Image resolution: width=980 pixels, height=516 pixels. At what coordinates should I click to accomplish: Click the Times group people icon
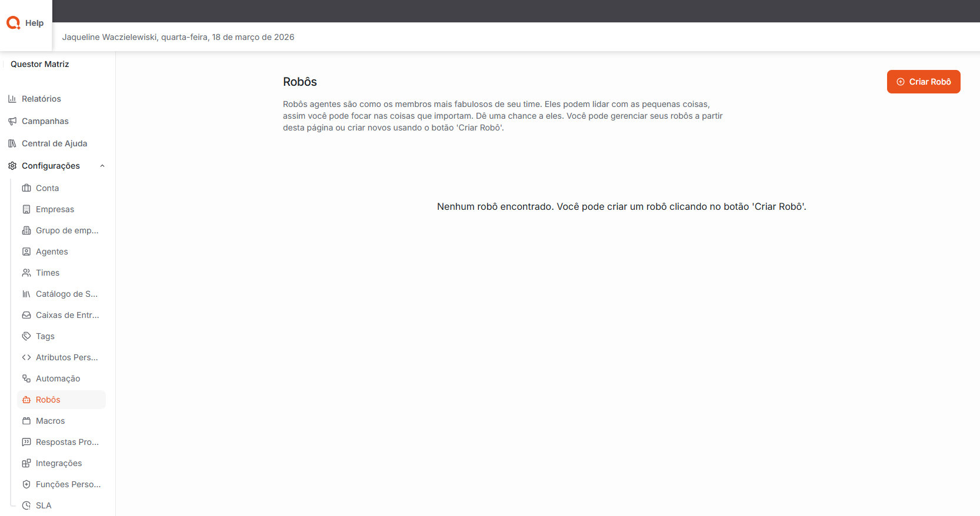tap(26, 273)
